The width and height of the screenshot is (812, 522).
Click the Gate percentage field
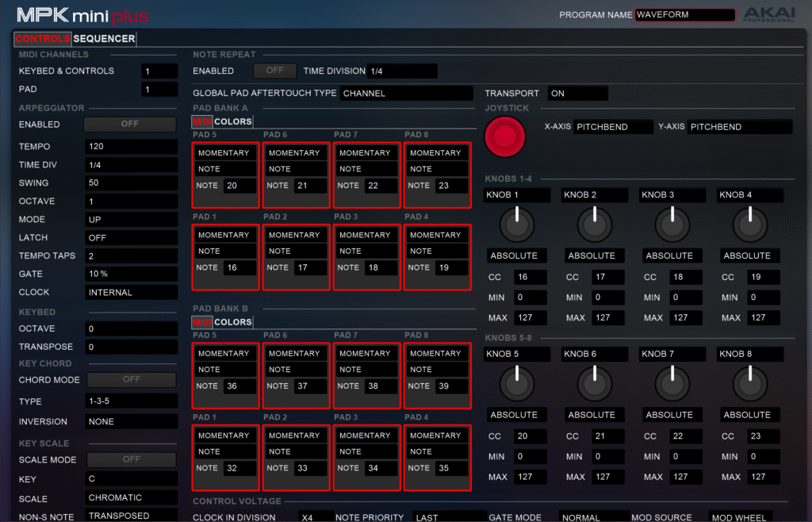[132, 274]
